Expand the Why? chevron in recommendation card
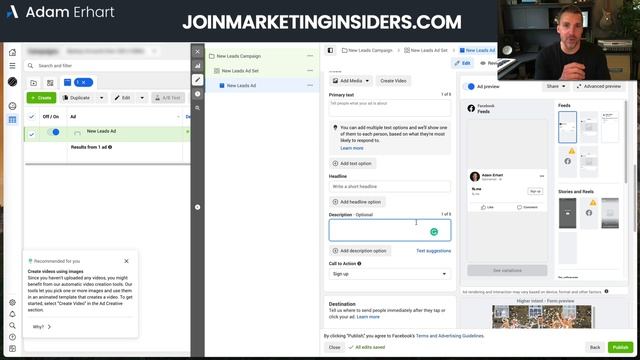640x360 pixels. (x=49, y=327)
